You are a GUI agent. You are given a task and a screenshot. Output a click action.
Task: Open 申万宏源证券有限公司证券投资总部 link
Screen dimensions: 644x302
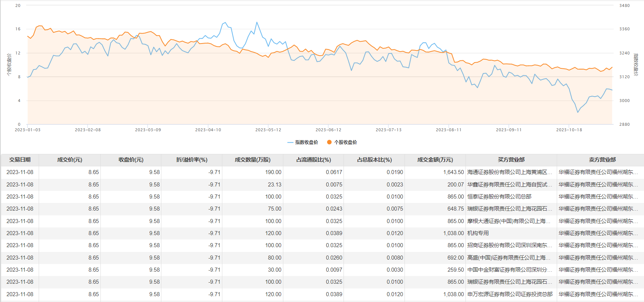coord(510,294)
